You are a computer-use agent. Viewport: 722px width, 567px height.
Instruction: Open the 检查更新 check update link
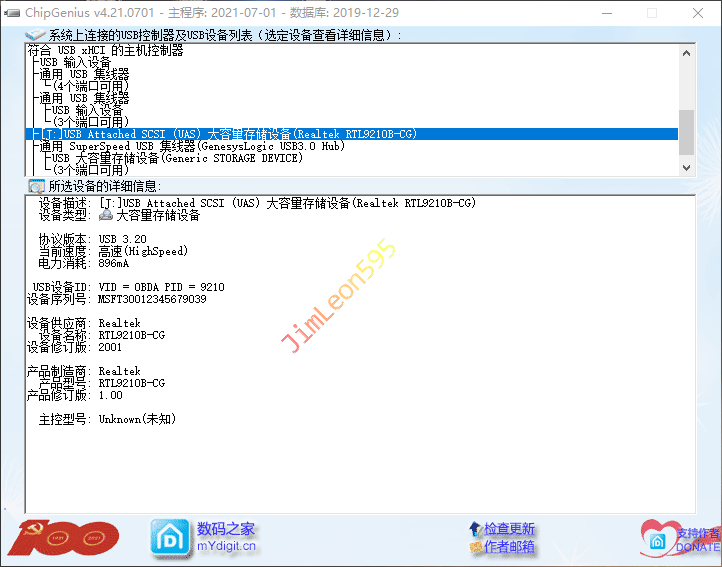pos(509,529)
